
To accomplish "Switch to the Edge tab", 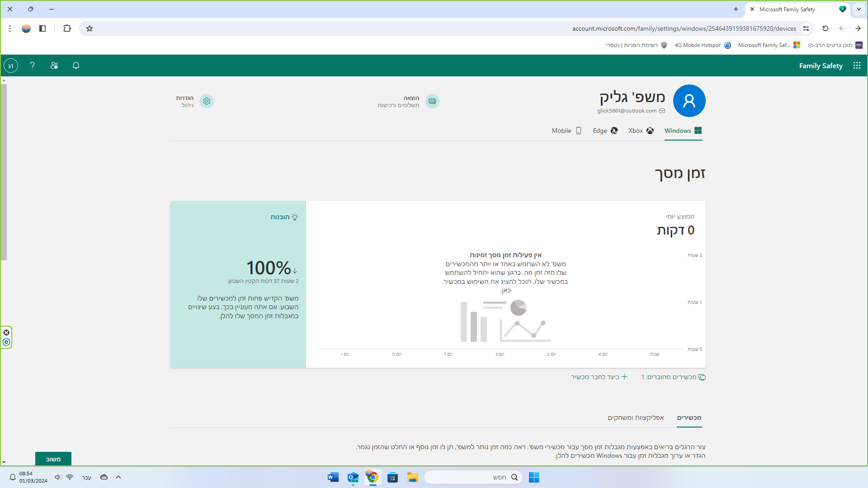I will pyautogui.click(x=605, y=131).
